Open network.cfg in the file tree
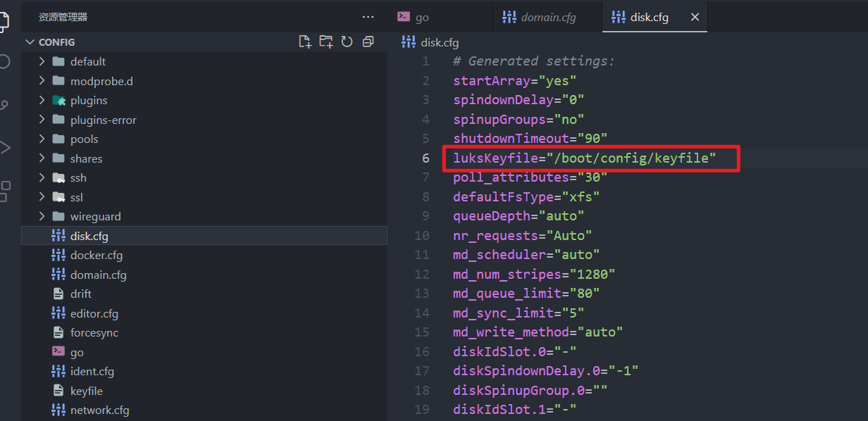Screen dimensions: 868x421 [204, 410]
